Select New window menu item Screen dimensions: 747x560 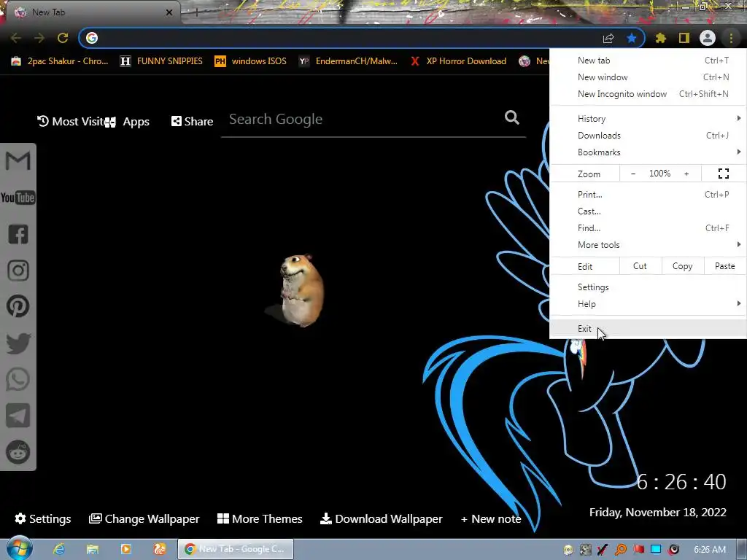click(x=648, y=77)
